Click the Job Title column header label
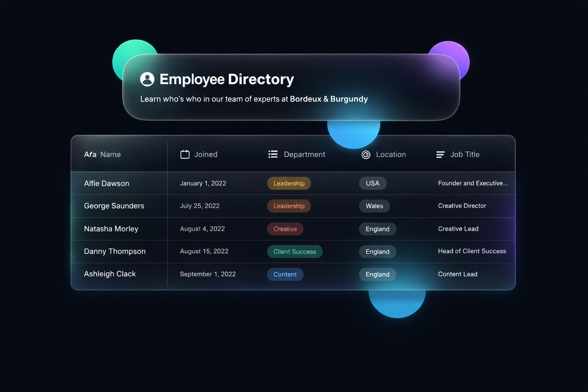 [x=465, y=154]
